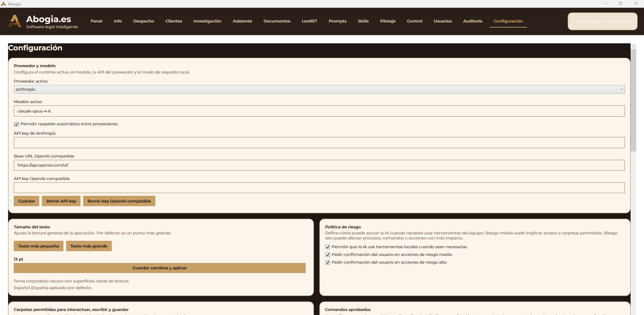Toggle automatic fallback between providers checkbox
Screen dimensions: 644x315
point(16,124)
